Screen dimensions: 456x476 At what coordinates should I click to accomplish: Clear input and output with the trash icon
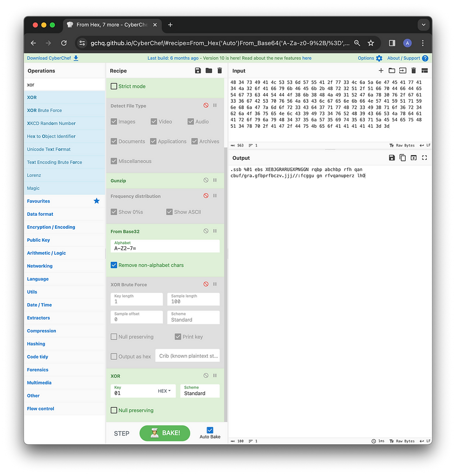point(414,71)
